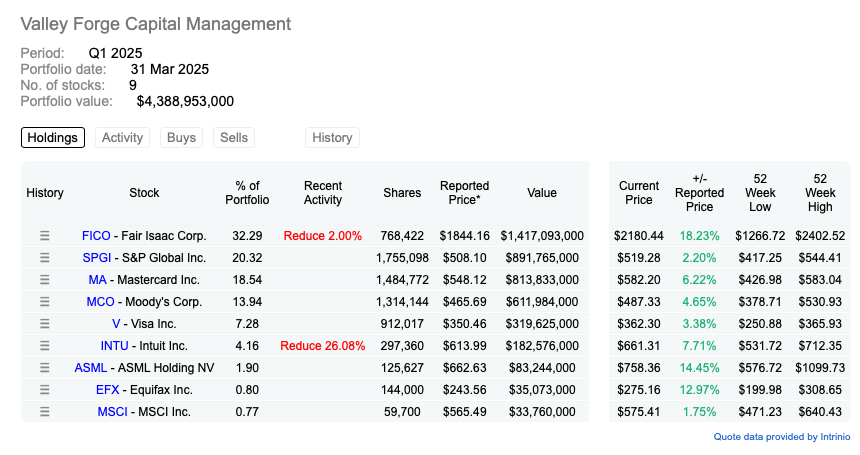The image size is (860, 455).
Task: Click the $35,073,000 value cell
Action: 542,389
